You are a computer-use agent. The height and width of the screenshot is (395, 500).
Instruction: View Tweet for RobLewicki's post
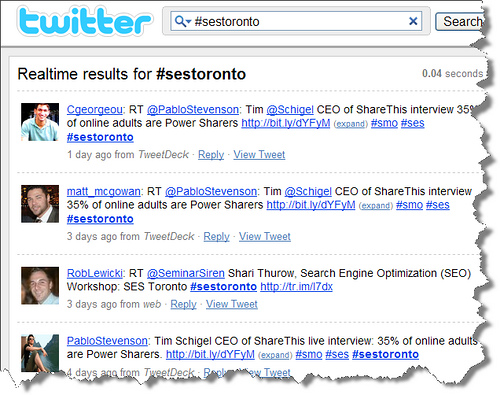click(232, 304)
